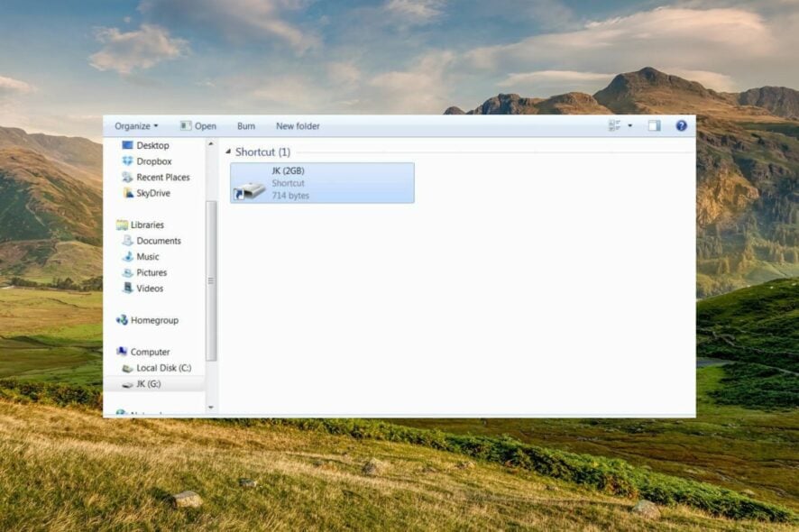Click the change view icon
799x532 pixels.
pyautogui.click(x=614, y=125)
